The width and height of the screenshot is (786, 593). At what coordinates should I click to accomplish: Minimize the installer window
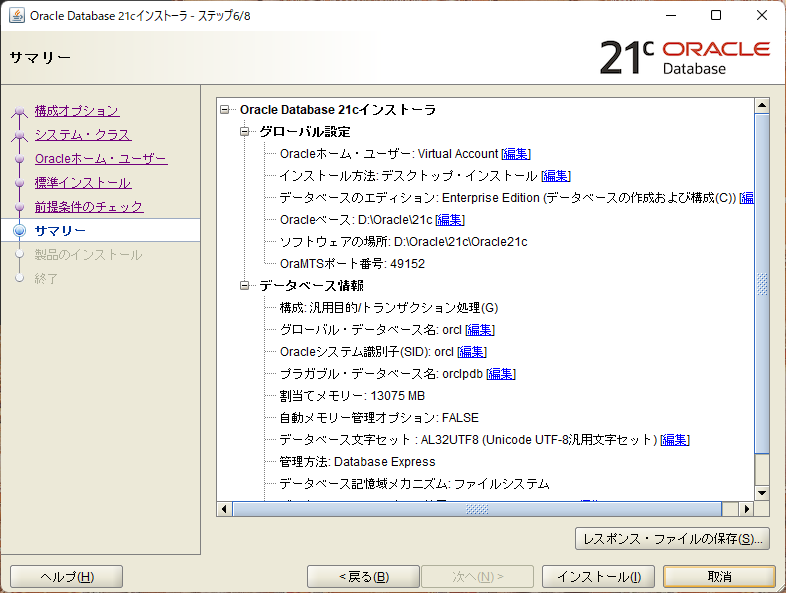pos(671,16)
